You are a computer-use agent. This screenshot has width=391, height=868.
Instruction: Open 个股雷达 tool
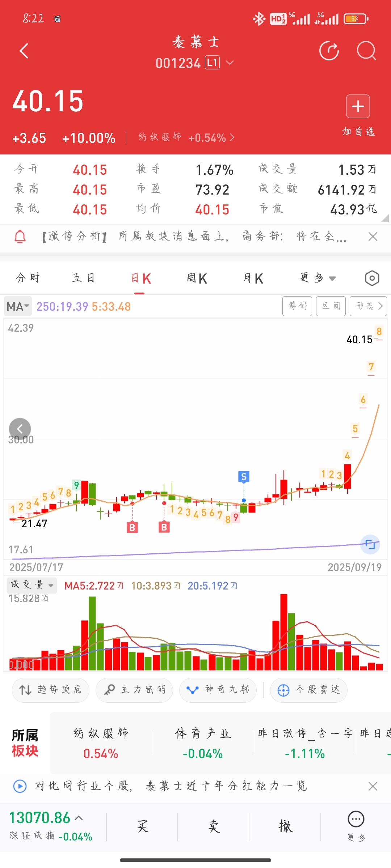(x=309, y=690)
